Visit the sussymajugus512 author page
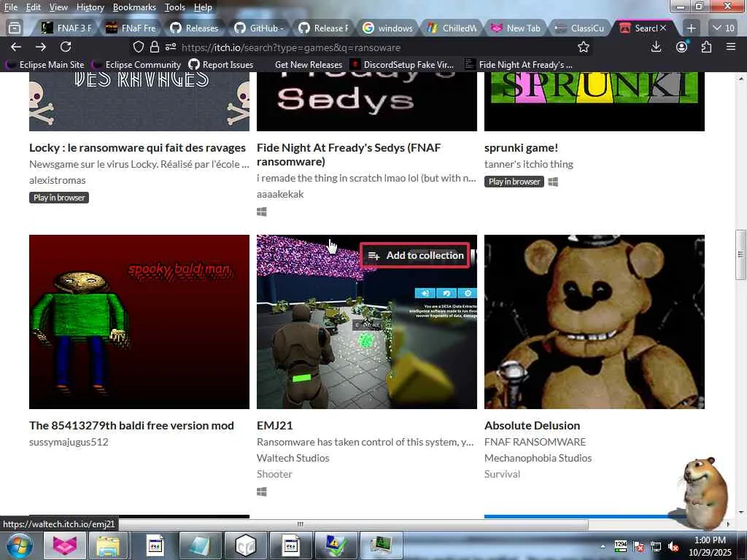Viewport: 747px width, 560px height. pyautogui.click(x=69, y=441)
